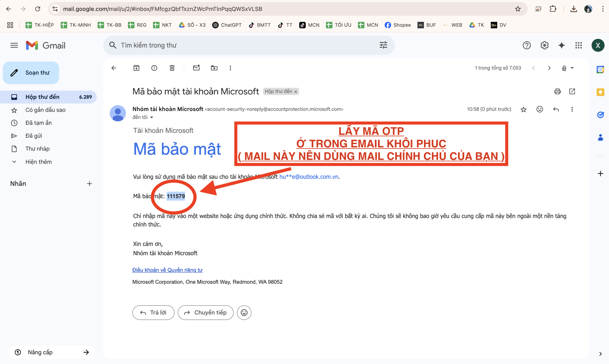Open 'Đã gửi' sent folder
Screen dimensions: 609x364
[48, 136]
